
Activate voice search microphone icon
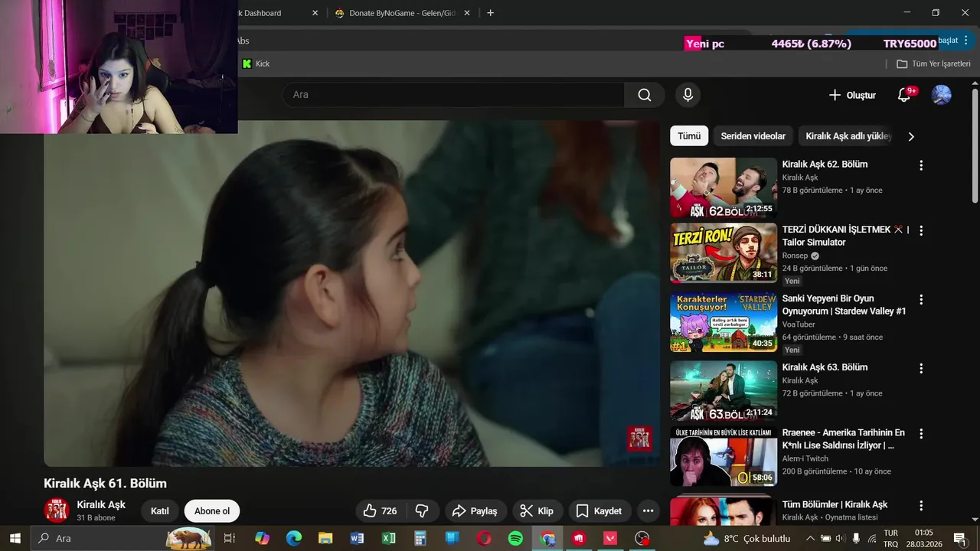point(688,95)
